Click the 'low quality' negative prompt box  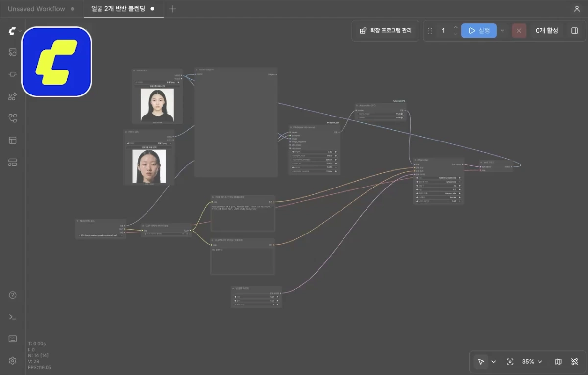[243, 260]
